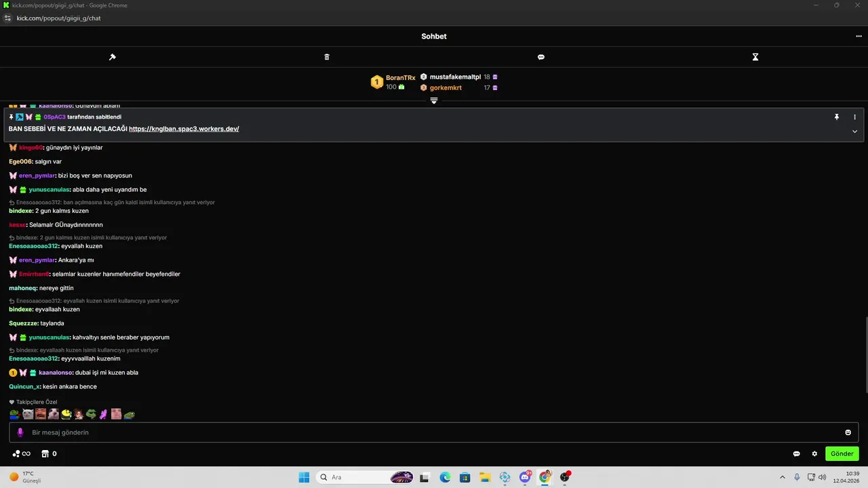Click the system tray microphone icon
Viewport: 868px width, 488px height.
point(797,477)
